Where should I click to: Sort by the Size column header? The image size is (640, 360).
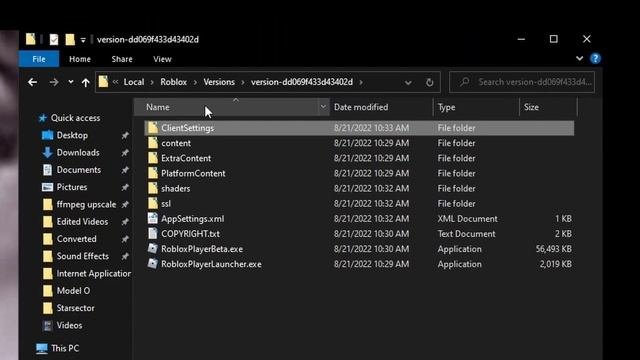click(x=531, y=107)
